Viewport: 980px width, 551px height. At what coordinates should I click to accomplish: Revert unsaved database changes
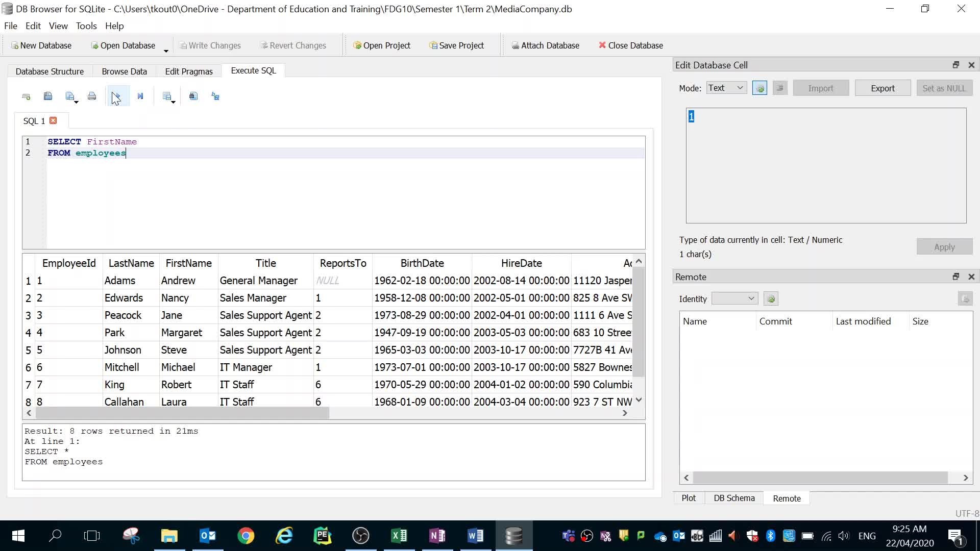(293, 45)
